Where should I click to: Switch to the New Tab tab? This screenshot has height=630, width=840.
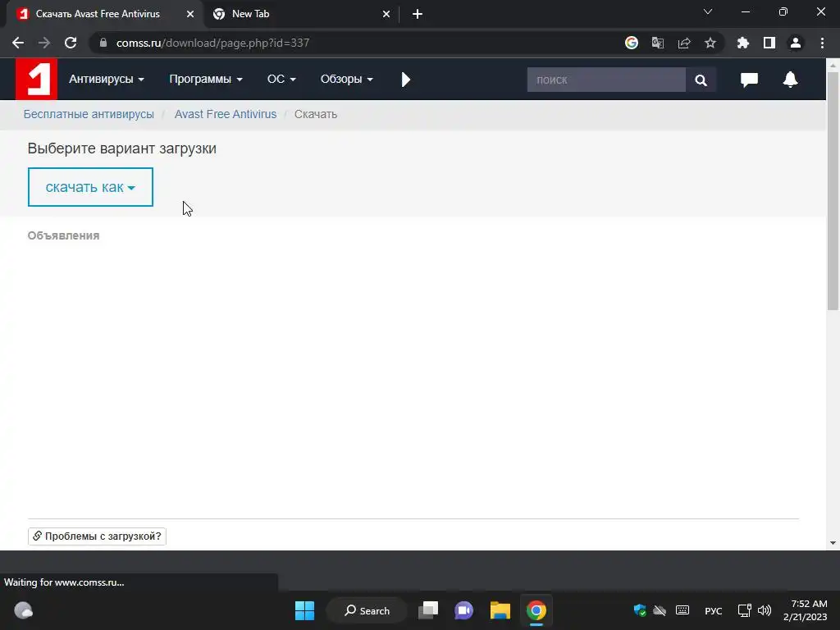pyautogui.click(x=250, y=14)
